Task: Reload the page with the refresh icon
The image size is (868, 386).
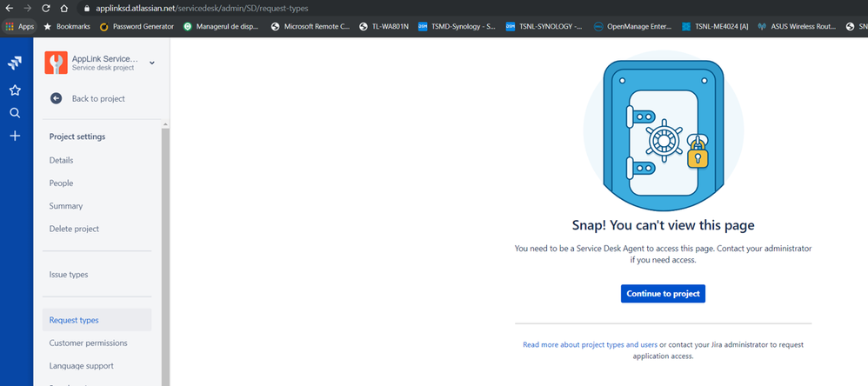Action: 46,9
